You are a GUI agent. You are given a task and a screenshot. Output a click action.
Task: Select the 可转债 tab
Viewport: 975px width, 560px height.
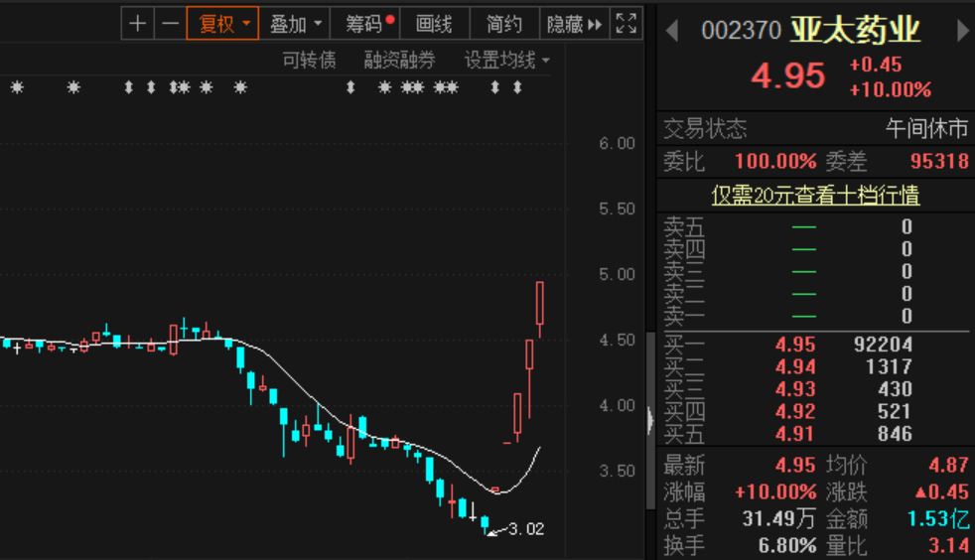click(x=309, y=61)
